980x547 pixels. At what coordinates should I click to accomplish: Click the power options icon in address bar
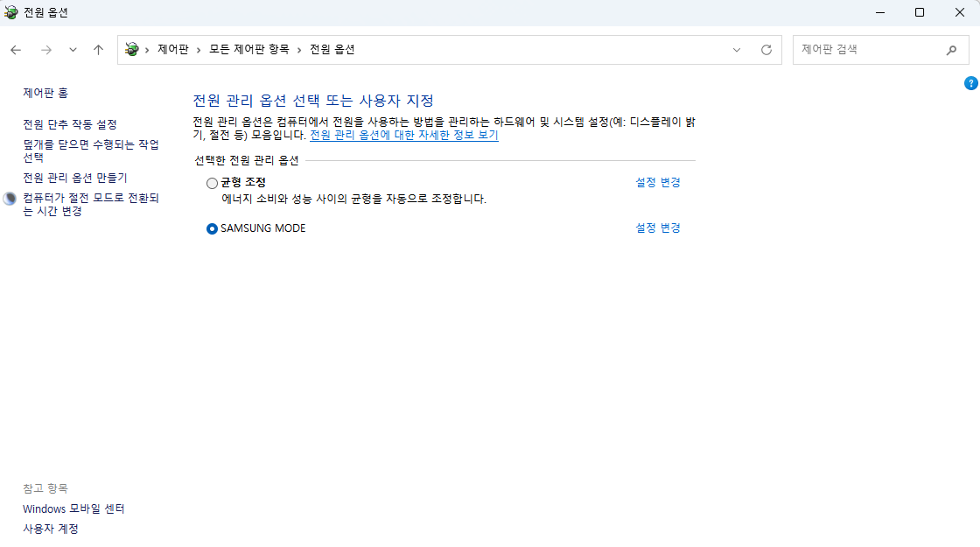[131, 49]
